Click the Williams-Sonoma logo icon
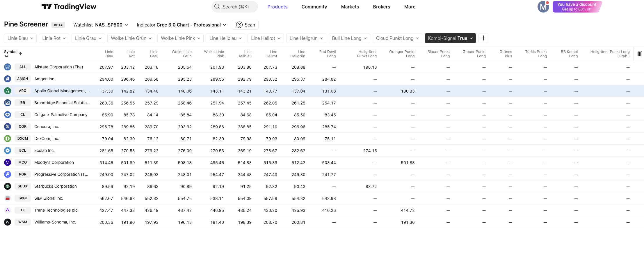The width and height of the screenshot is (644, 266). [8, 222]
